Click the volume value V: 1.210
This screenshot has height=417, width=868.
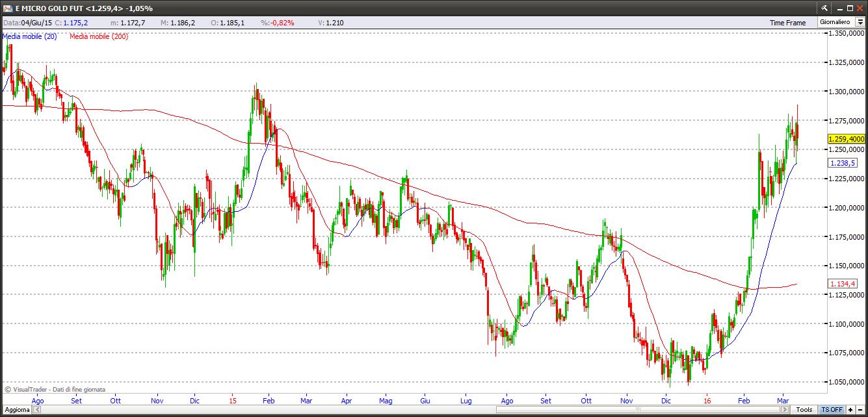coord(330,23)
